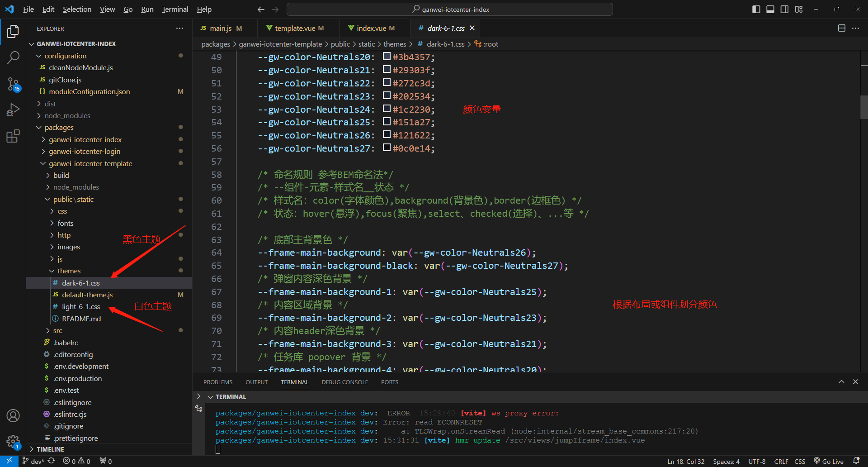Collapse the themes folder
868x467 pixels.
pyautogui.click(x=69, y=271)
